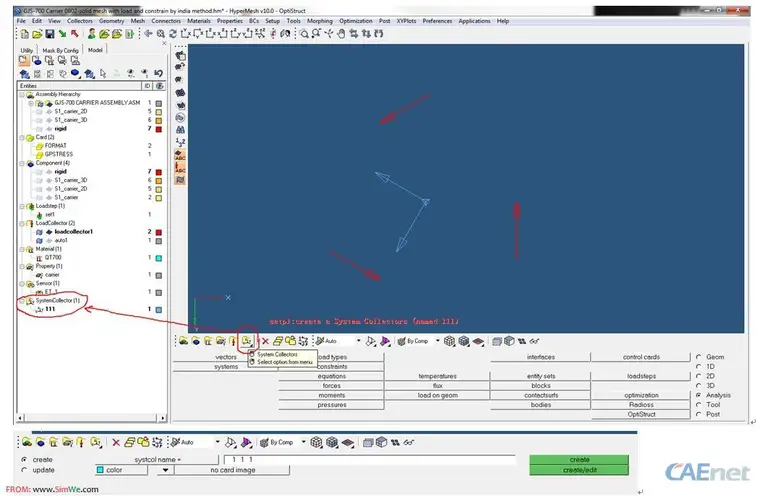Open the optimization panel
Screen dimensions: 760x498
[x=641, y=395]
